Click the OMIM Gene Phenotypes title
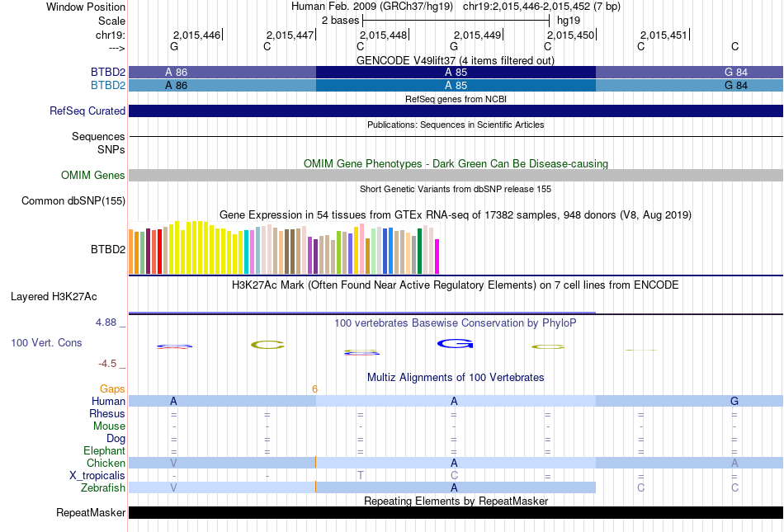The height and width of the screenshot is (532, 784). click(456, 163)
